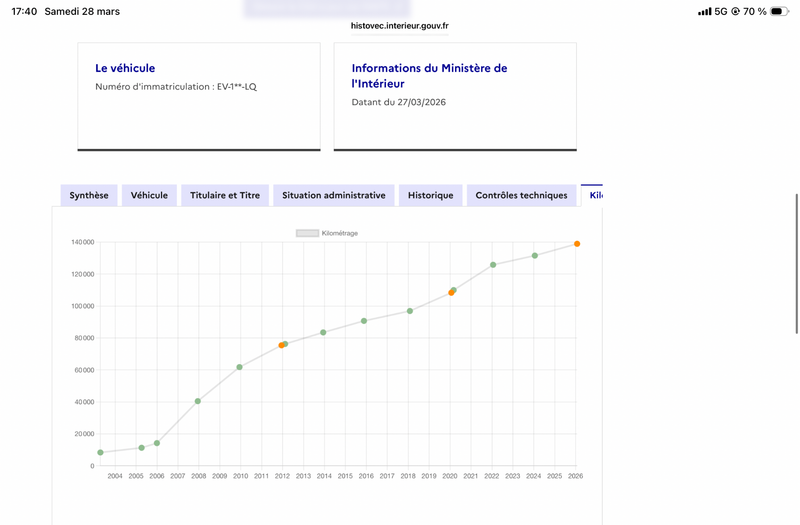The width and height of the screenshot is (800, 525).
Task: Open the Synthèse tab
Action: click(89, 196)
